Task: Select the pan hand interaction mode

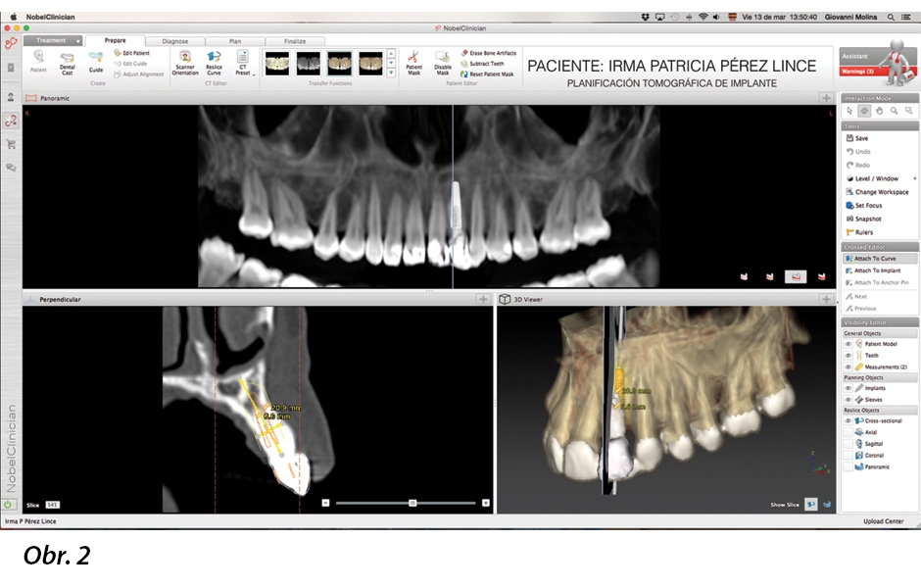Action: click(879, 111)
